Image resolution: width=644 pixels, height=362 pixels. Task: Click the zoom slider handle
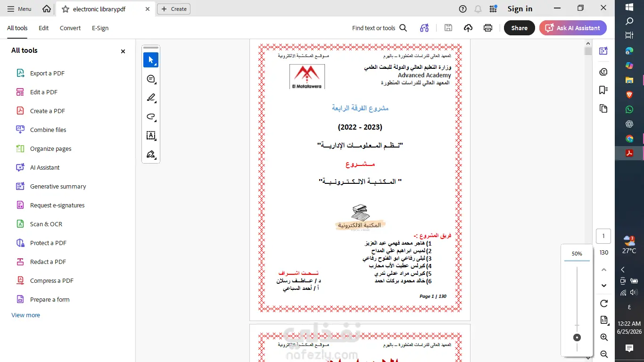point(577,337)
